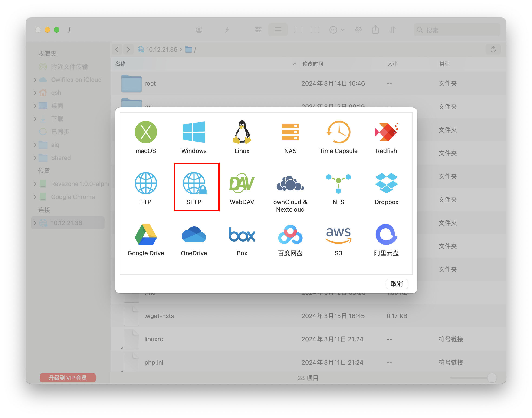Select the root folder row
The image size is (532, 418).
308,83
